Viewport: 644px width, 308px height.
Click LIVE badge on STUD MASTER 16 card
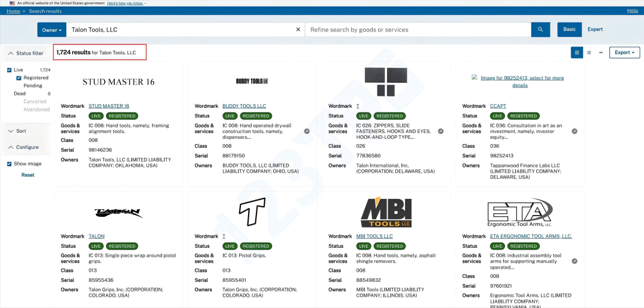[96, 116]
